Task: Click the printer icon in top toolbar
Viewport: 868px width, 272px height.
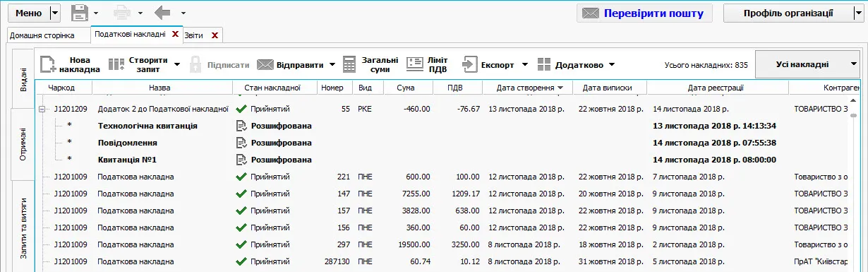Action: pyautogui.click(x=123, y=13)
